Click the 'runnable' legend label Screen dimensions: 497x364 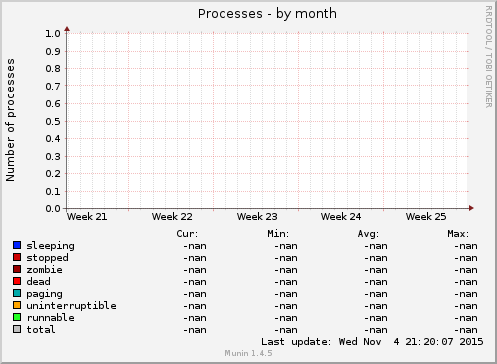pos(50,318)
